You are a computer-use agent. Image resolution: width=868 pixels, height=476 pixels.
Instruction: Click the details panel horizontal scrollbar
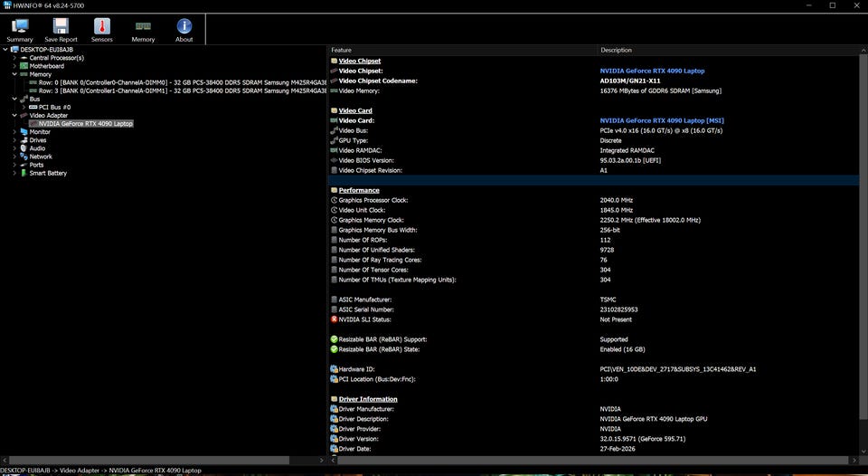tap(592, 461)
